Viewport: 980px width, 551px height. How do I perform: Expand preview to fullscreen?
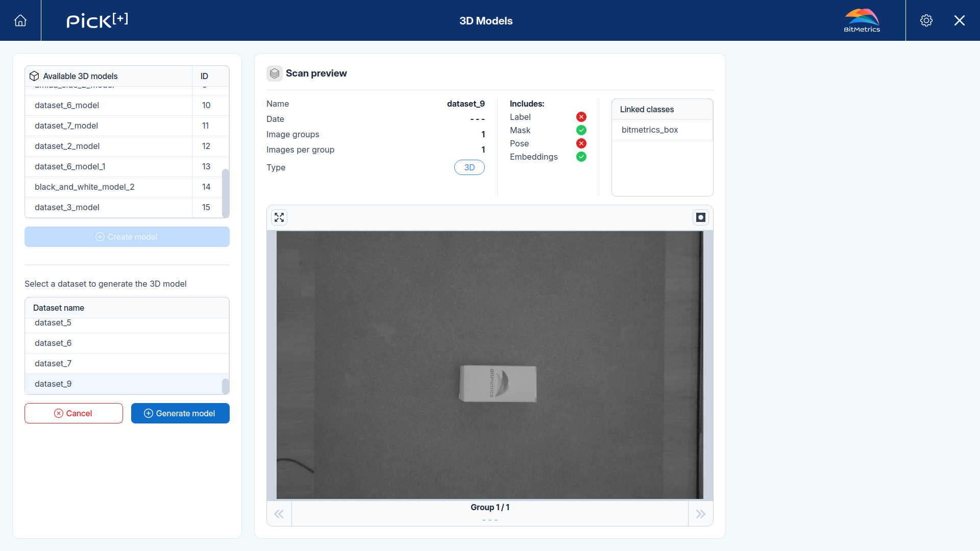[279, 217]
